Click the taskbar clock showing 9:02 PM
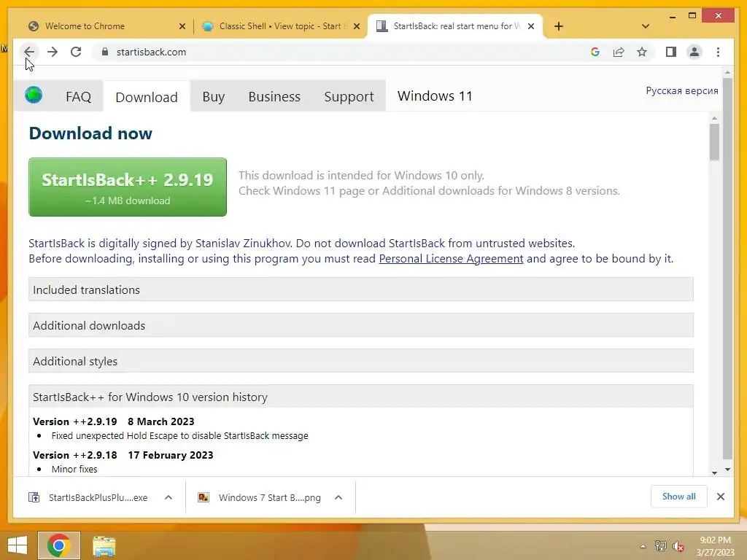 (x=715, y=540)
